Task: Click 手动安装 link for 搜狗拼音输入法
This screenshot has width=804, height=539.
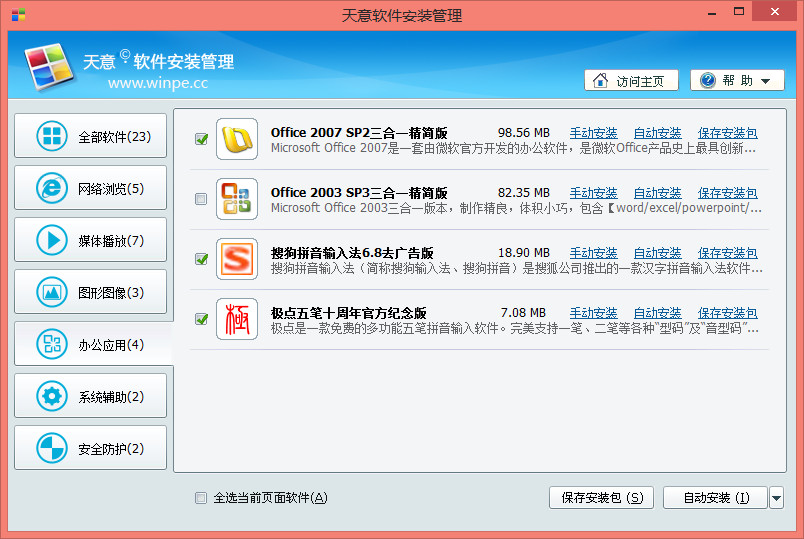Action: [x=593, y=253]
